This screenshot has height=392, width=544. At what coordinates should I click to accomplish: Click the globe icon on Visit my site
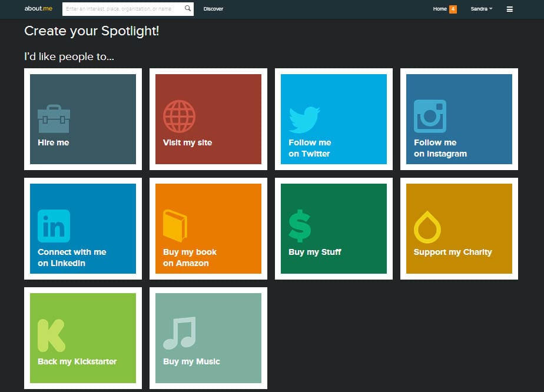(x=180, y=117)
